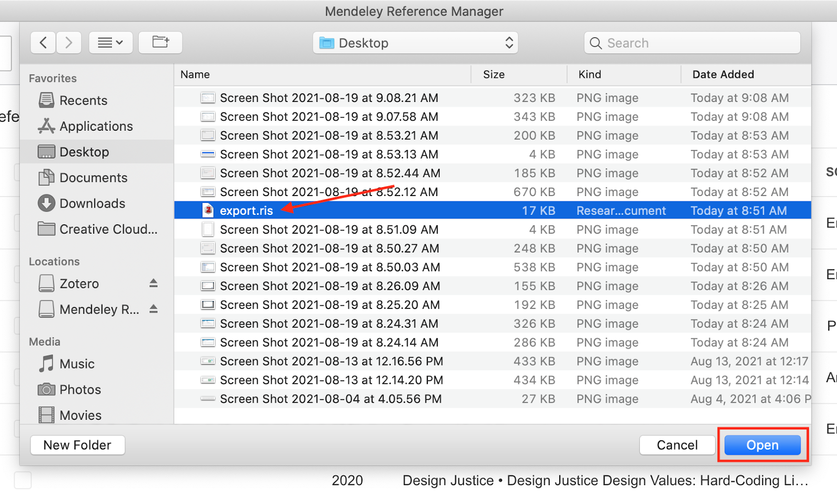Select Screen Shot 2021-08-19 at 9.07.58 AM

click(493, 117)
